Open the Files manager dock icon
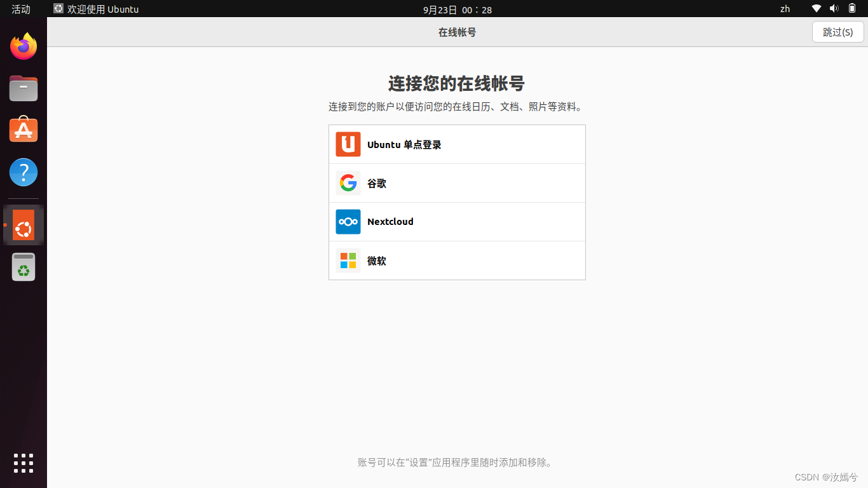This screenshot has width=868, height=488. pos(24,88)
